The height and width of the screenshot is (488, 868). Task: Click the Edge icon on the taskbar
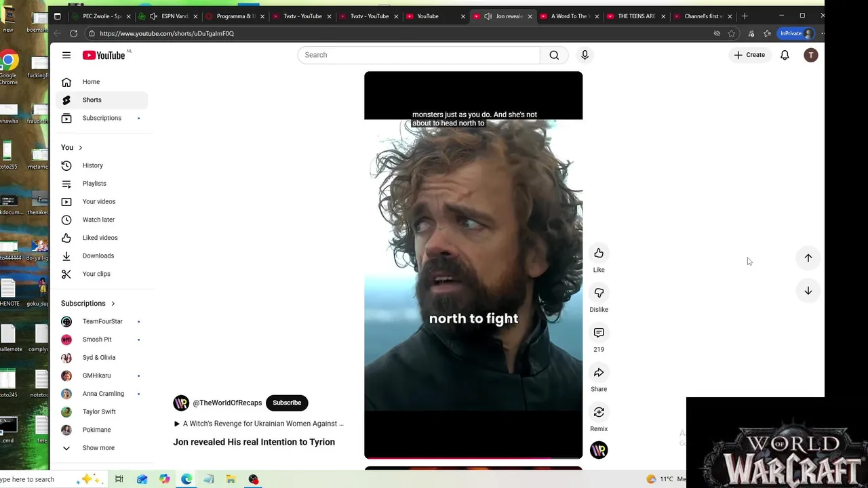coord(186,479)
